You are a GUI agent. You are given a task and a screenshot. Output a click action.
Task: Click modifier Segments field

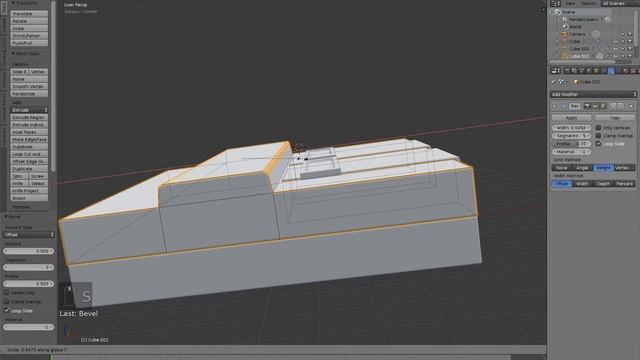point(571,136)
